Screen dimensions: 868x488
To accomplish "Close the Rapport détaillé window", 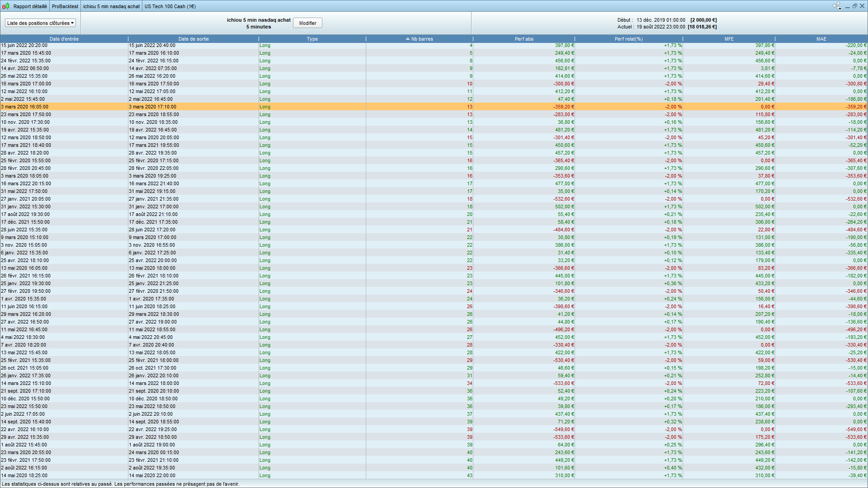I will point(862,6).
